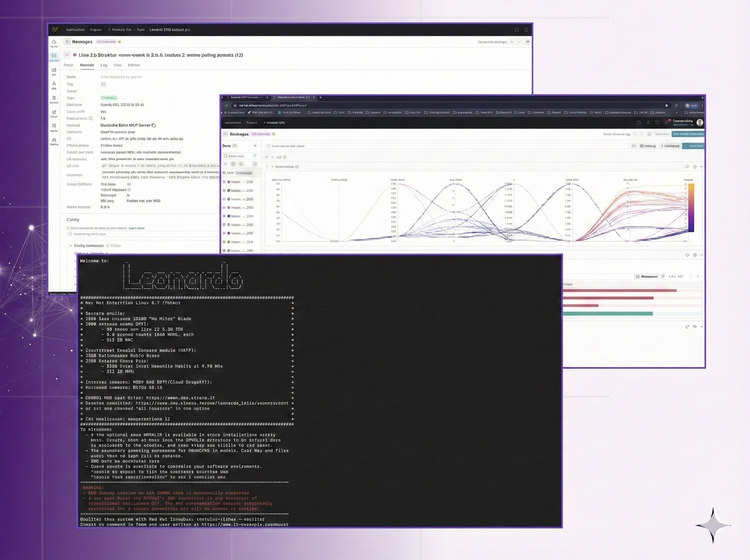Click the home icon in left sidebar
This screenshot has width=750, height=560.
[54, 42]
